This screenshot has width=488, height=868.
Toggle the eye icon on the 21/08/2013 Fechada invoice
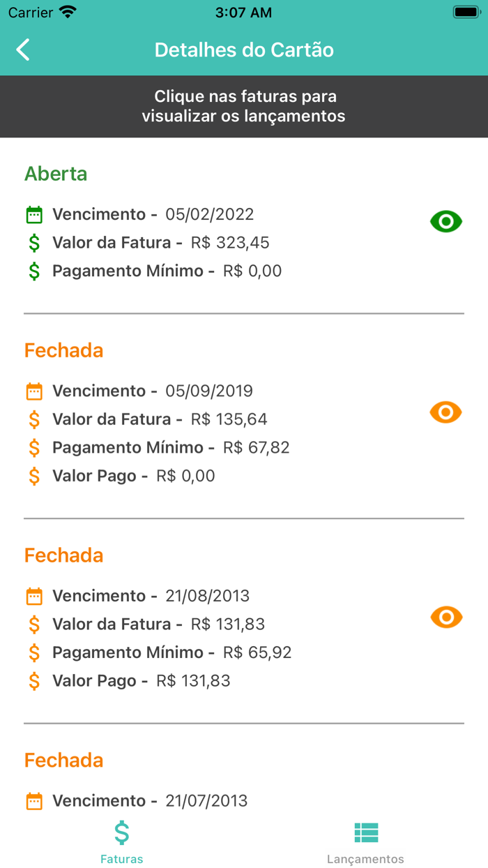446,617
